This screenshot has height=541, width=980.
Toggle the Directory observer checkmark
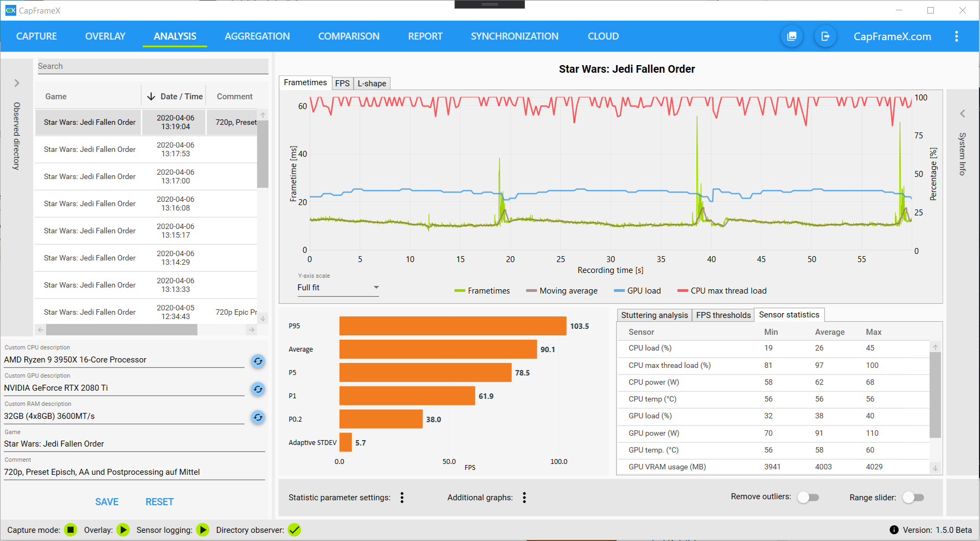coord(294,530)
